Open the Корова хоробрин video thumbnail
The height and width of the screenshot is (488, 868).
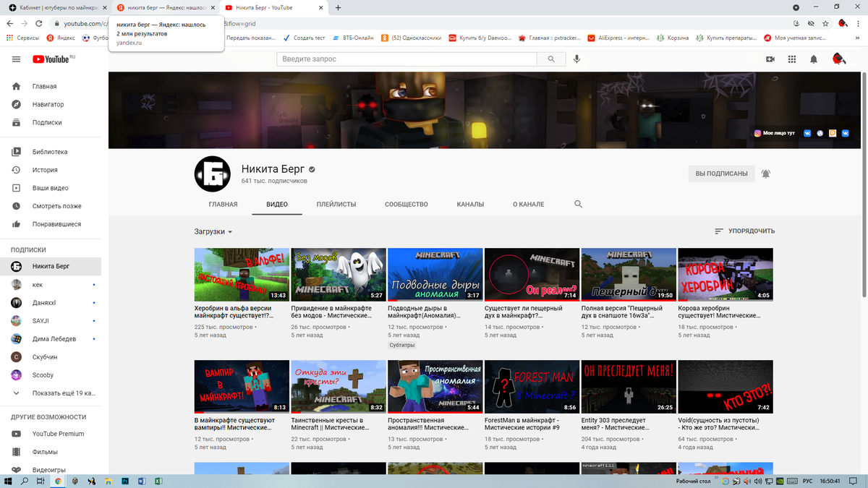[725, 275]
